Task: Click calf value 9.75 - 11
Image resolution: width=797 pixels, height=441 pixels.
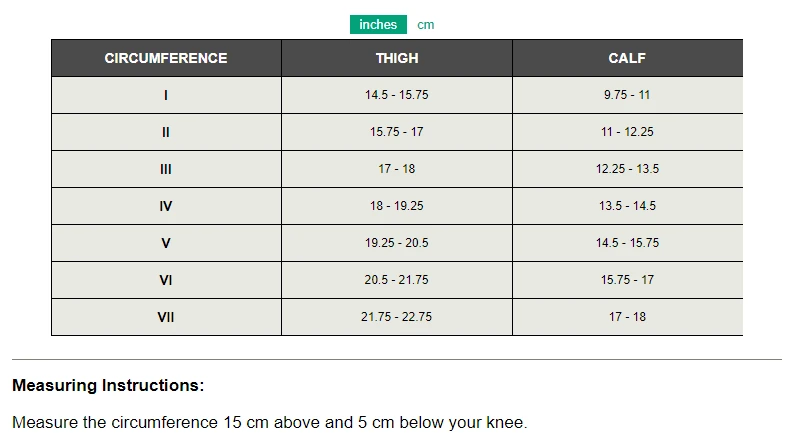Action: [x=627, y=95]
